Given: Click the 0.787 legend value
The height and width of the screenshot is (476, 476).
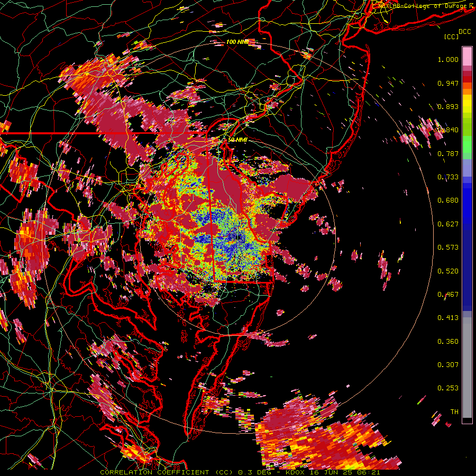Looking at the screenshot, I should 448,153.
